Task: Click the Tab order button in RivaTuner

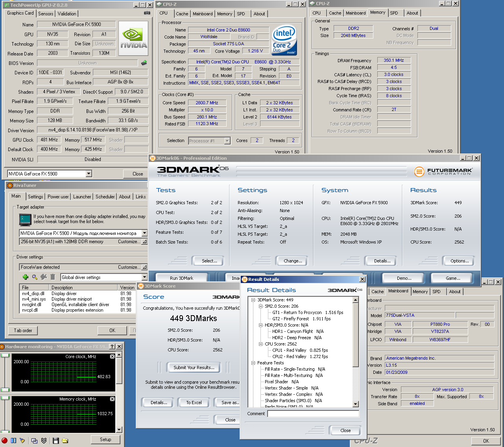Action: point(23,331)
